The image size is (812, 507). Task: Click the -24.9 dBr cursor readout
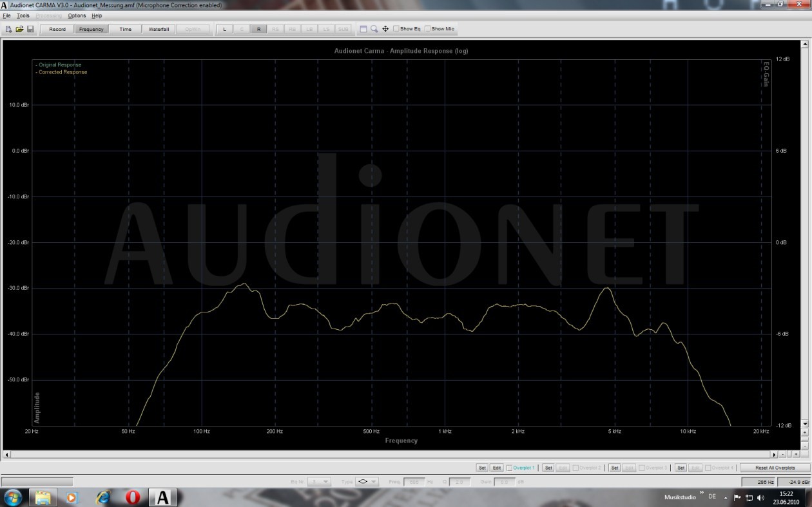(x=794, y=482)
